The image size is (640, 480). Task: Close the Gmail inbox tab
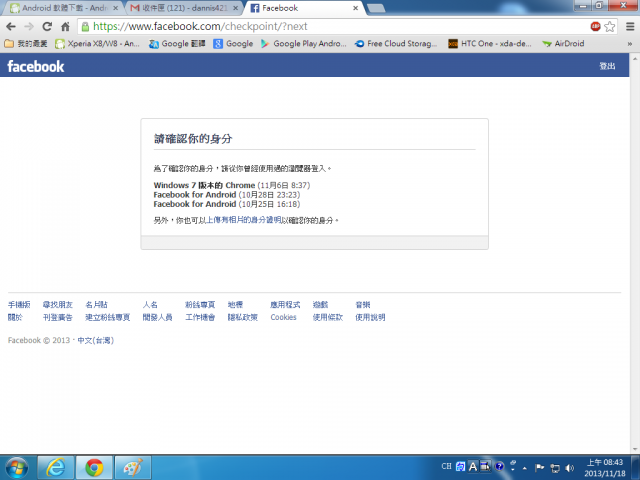(236, 8)
